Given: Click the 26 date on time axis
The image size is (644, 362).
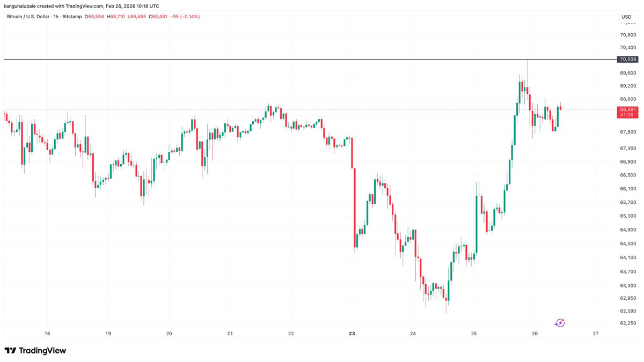Looking at the screenshot, I should [x=535, y=334].
